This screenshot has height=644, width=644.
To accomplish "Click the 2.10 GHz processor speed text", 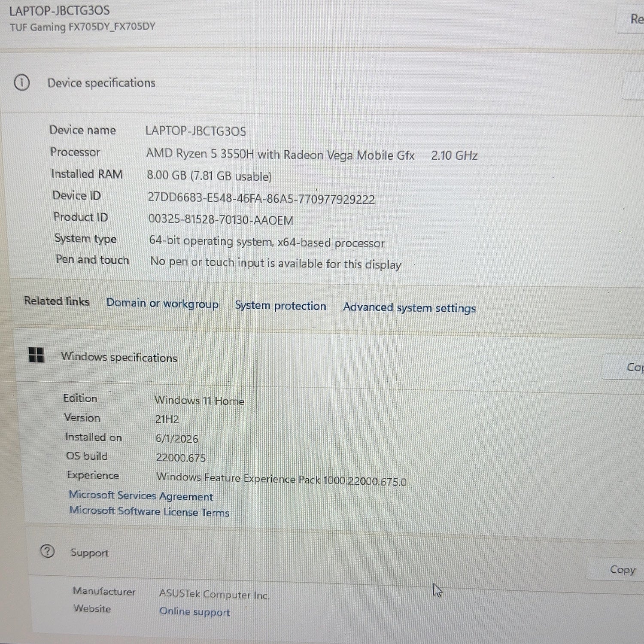I will (454, 155).
